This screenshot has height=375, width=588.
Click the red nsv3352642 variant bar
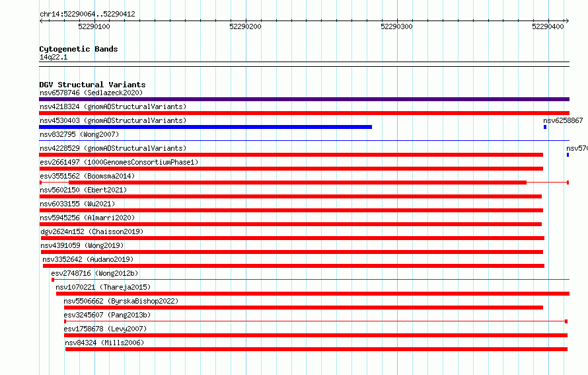pos(293,266)
